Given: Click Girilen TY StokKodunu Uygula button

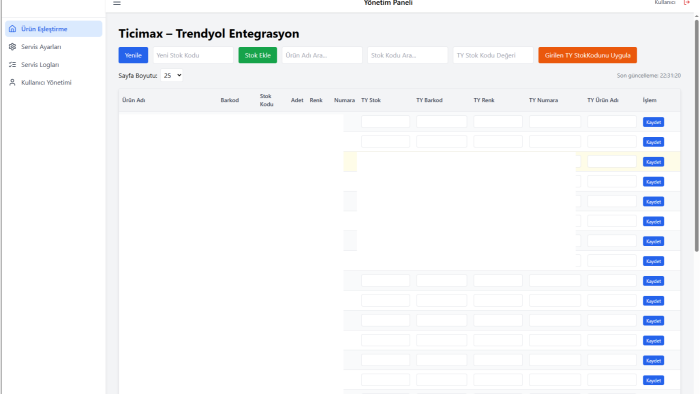Looking at the screenshot, I should [588, 55].
